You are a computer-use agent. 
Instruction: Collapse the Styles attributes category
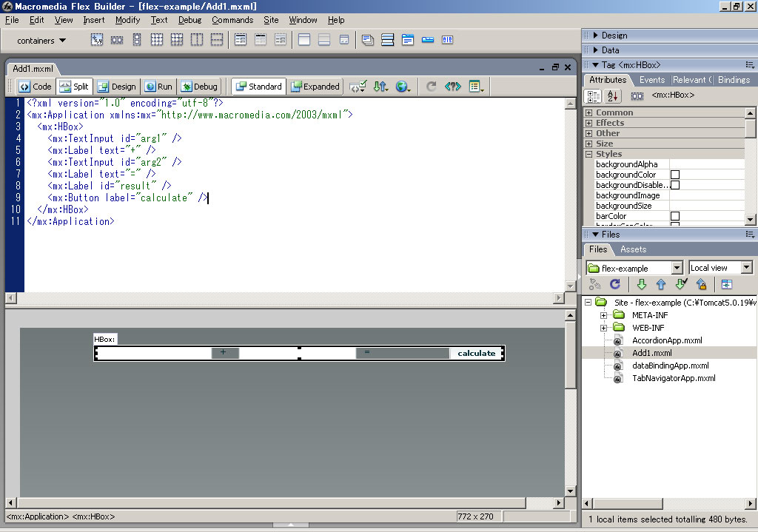[588, 154]
